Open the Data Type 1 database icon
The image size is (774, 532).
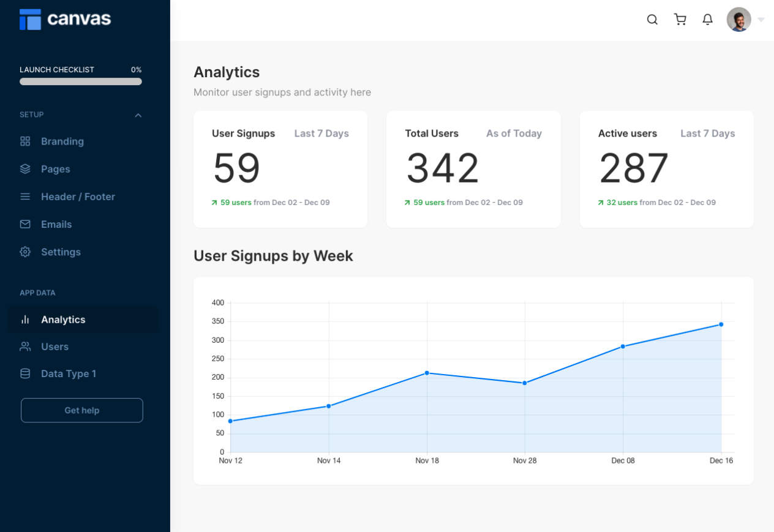click(x=25, y=373)
